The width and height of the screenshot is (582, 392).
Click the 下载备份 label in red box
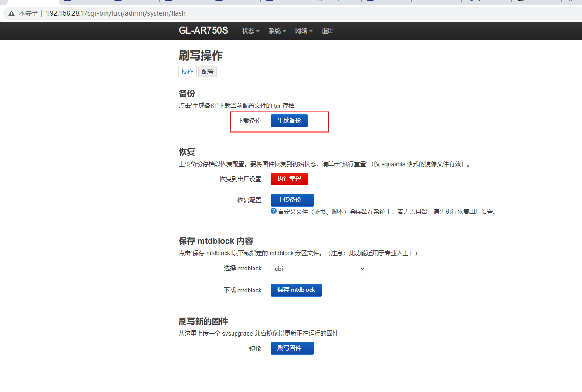(x=249, y=120)
